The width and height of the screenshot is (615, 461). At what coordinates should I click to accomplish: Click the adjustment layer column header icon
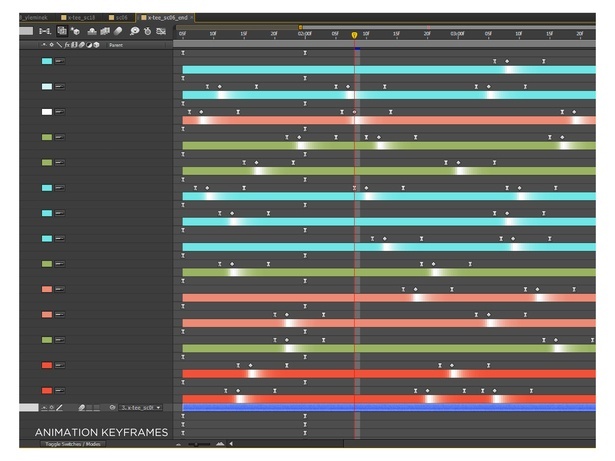click(x=88, y=45)
